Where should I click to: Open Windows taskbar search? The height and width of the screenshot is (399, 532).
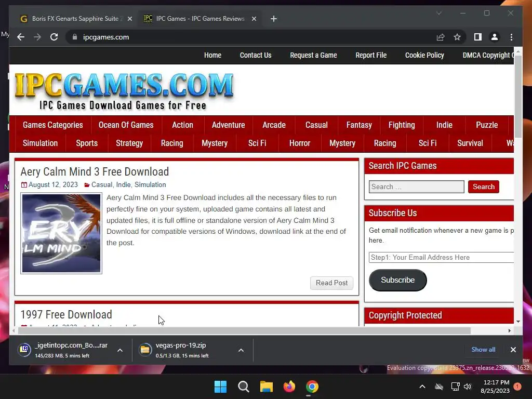(x=243, y=387)
